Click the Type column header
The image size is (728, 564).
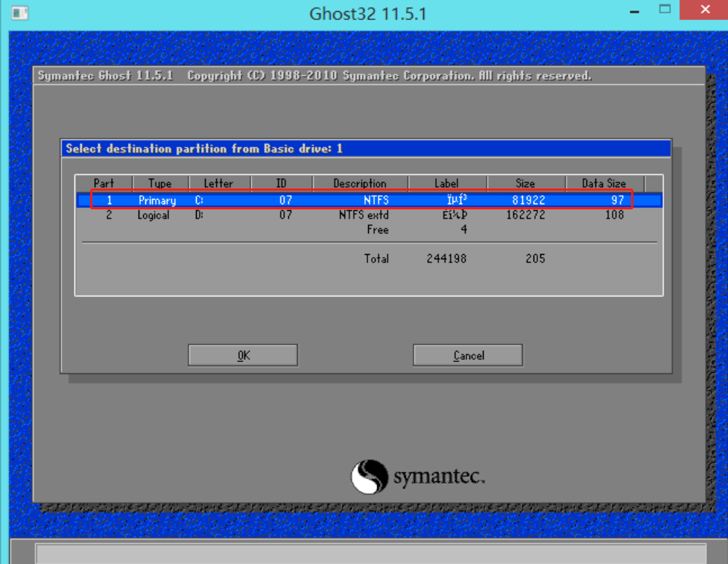pos(161,183)
